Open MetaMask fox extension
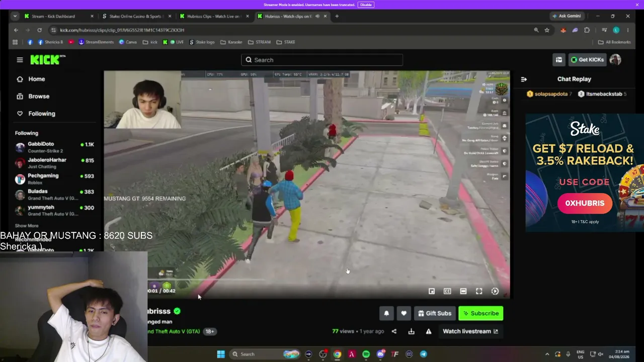The image size is (644, 362). pyautogui.click(x=563, y=30)
